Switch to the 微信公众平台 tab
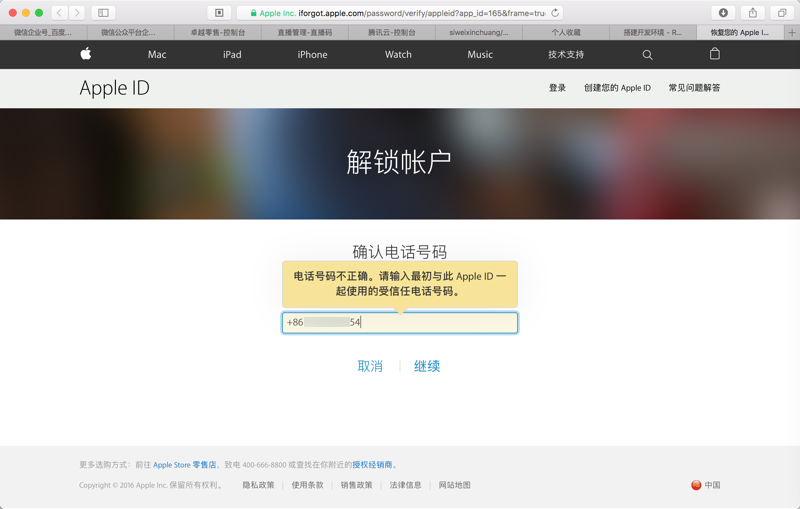 [x=131, y=33]
